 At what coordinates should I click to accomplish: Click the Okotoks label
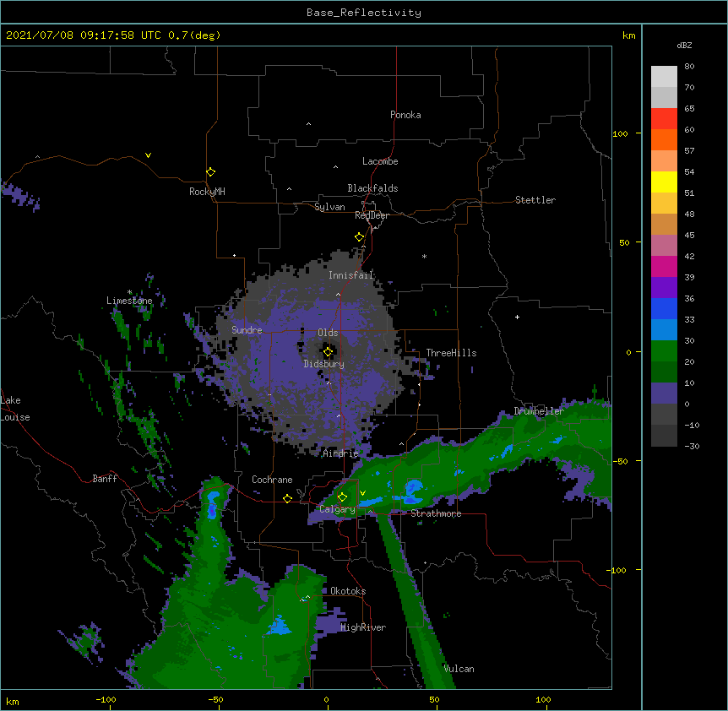(348, 591)
